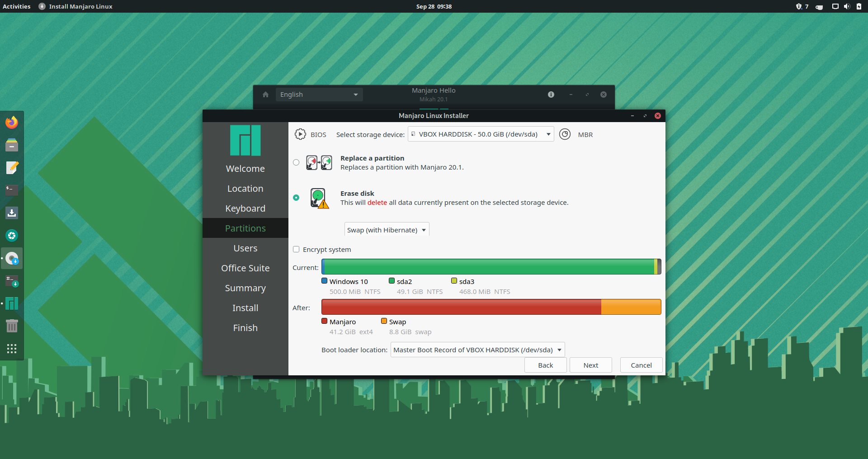Go to the Location step
Viewport: 868px width, 459px height.
[245, 189]
